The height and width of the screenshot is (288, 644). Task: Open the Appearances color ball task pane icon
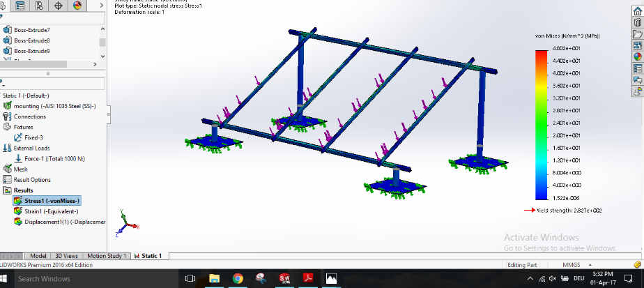637,56
